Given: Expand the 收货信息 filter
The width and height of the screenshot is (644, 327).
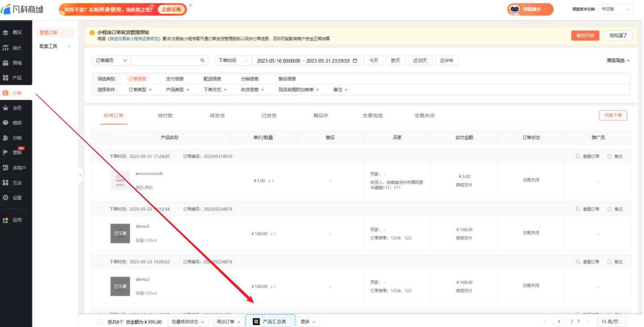Looking at the screenshot, I should tap(253, 89).
